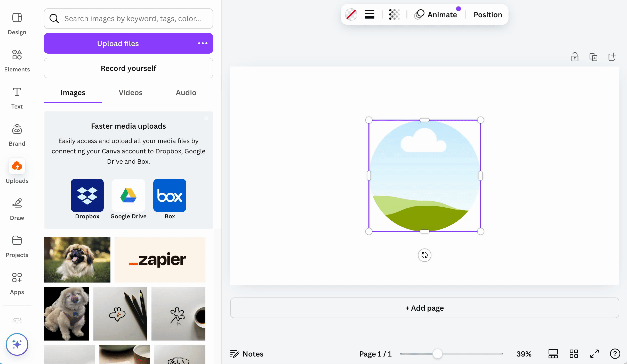The height and width of the screenshot is (364, 627).
Task: Launch the Magic assistant sparkle button
Action: click(17, 344)
